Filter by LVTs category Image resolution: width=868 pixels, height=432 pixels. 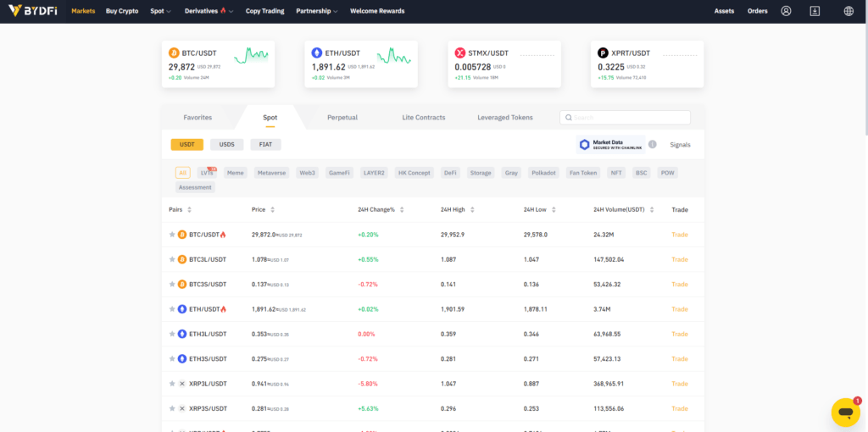[207, 173]
